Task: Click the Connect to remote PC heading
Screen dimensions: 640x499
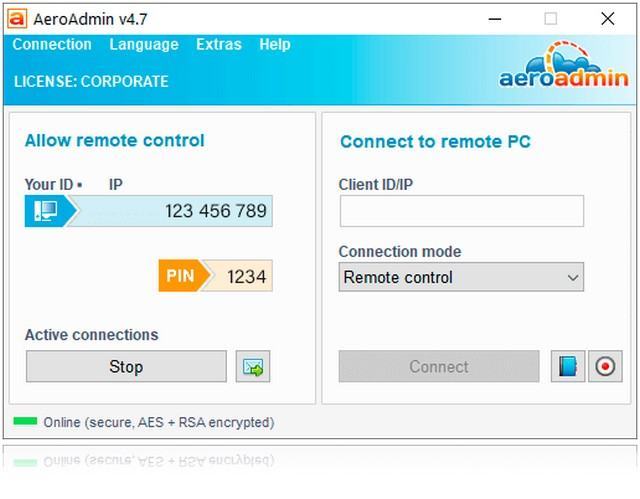Action: click(435, 142)
